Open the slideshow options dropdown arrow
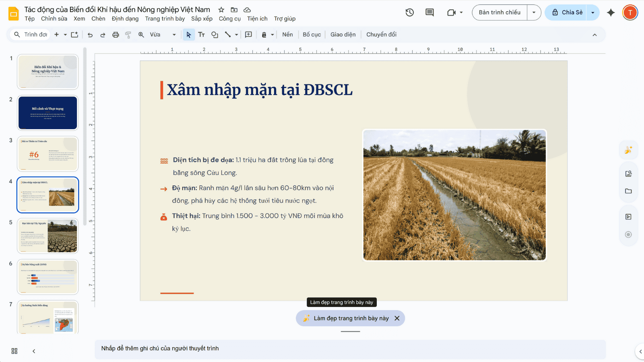This screenshot has width=644, height=362. (x=534, y=12)
